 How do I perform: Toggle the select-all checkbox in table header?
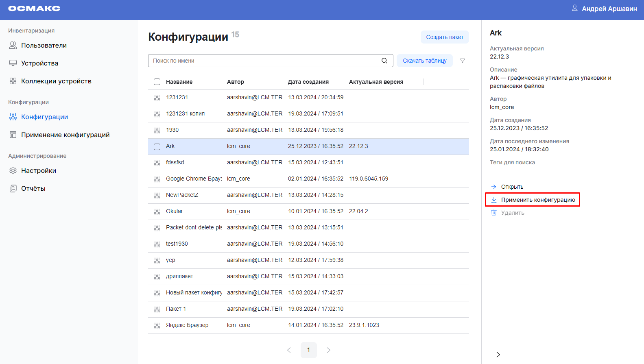pos(157,82)
